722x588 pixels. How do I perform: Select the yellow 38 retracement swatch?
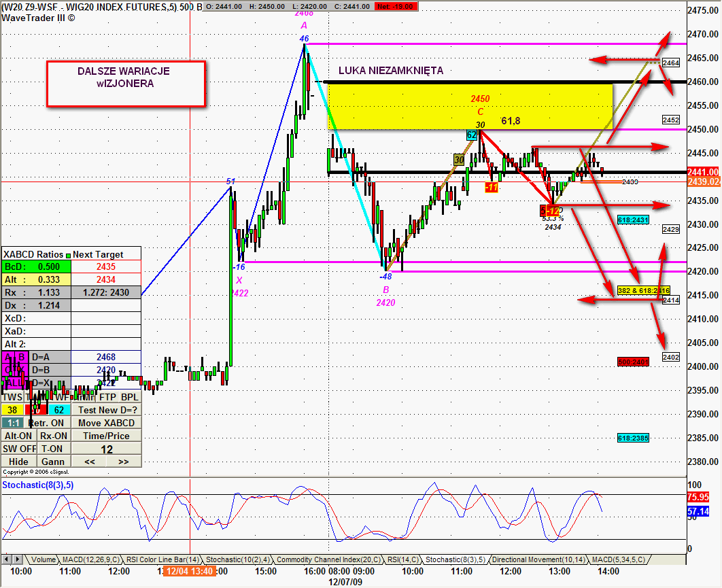click(12, 410)
